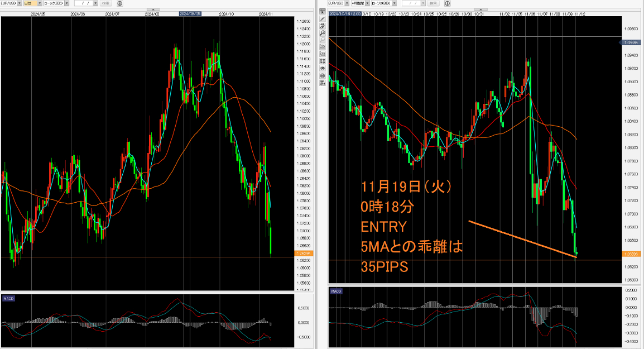This screenshot has height=349, width=644.
Task: Click the 10/31 date label on right axis
Action: click(479, 14)
